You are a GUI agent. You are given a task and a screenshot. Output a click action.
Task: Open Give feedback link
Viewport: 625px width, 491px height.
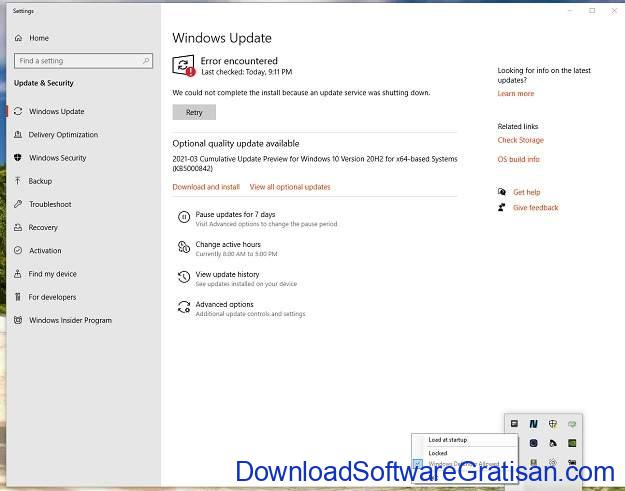pos(536,208)
